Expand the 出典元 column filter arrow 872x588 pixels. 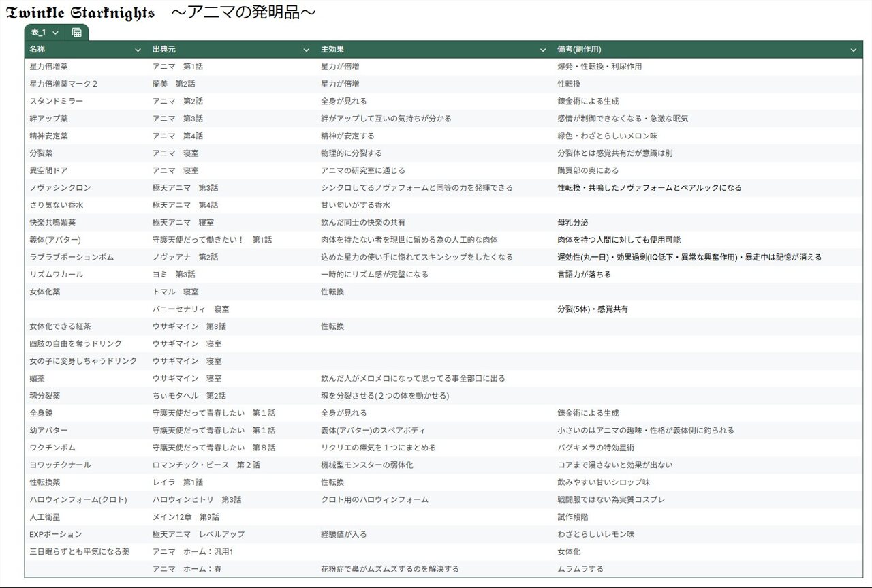click(307, 50)
